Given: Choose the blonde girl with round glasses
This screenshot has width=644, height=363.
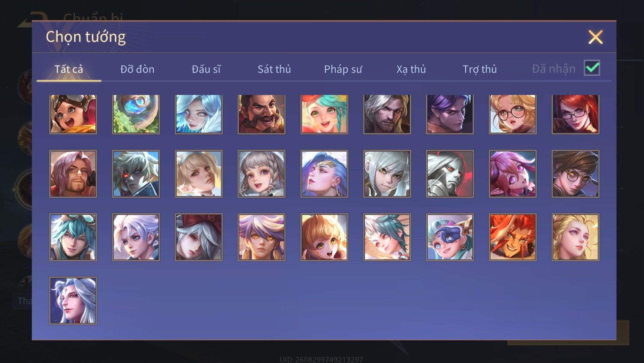Looking at the screenshot, I should tap(513, 114).
